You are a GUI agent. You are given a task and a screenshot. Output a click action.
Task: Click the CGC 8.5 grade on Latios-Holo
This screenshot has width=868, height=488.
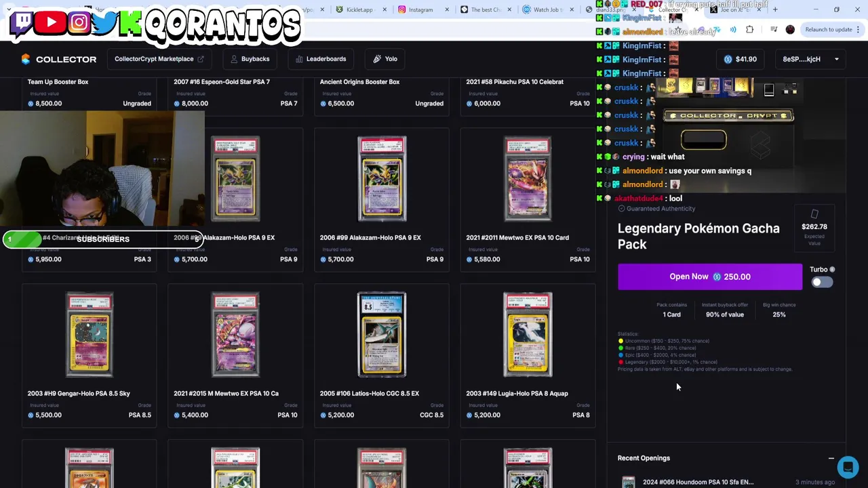tap(431, 415)
